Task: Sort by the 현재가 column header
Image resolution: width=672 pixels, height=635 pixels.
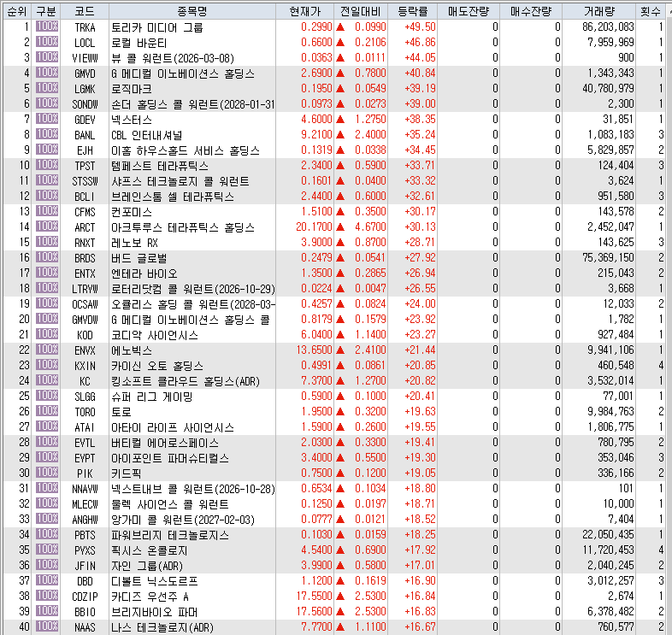Action: tap(304, 12)
